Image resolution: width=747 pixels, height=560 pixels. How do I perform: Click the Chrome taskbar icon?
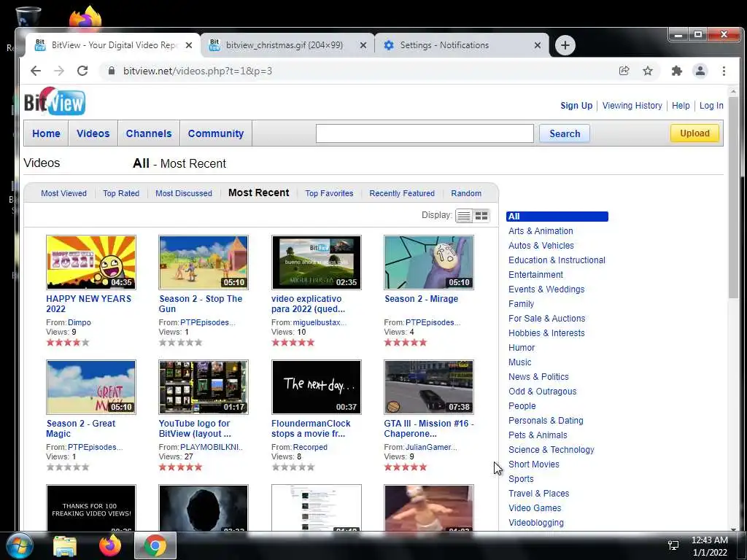155,545
